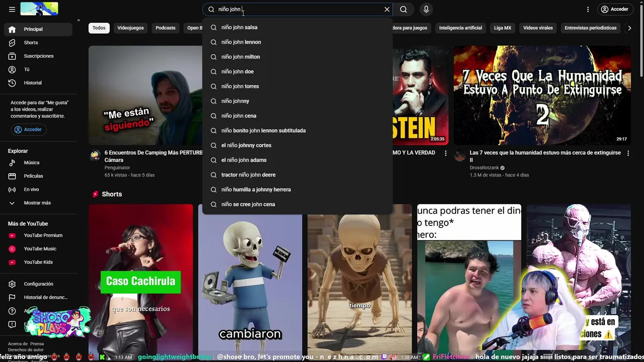Open En vivo under Explorar
Image resolution: width=644 pixels, height=362 pixels.
coord(38,190)
